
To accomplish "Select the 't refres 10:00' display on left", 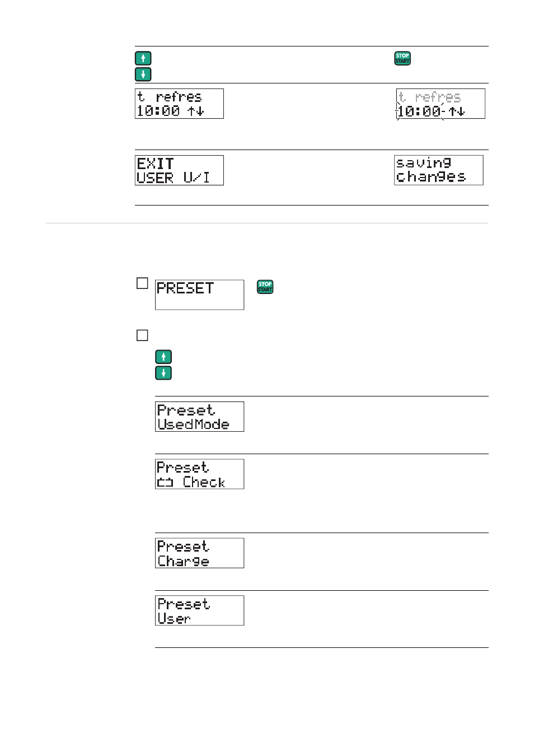I will [179, 104].
